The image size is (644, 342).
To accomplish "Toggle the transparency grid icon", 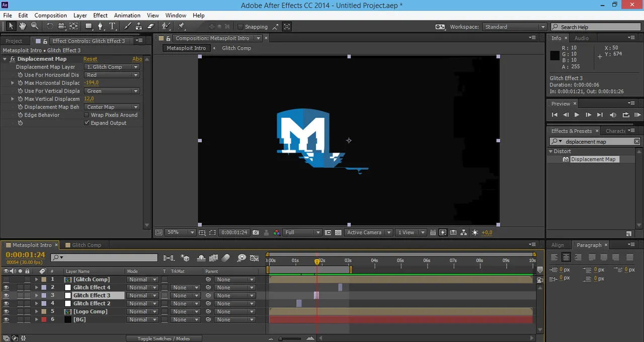I will (x=338, y=232).
